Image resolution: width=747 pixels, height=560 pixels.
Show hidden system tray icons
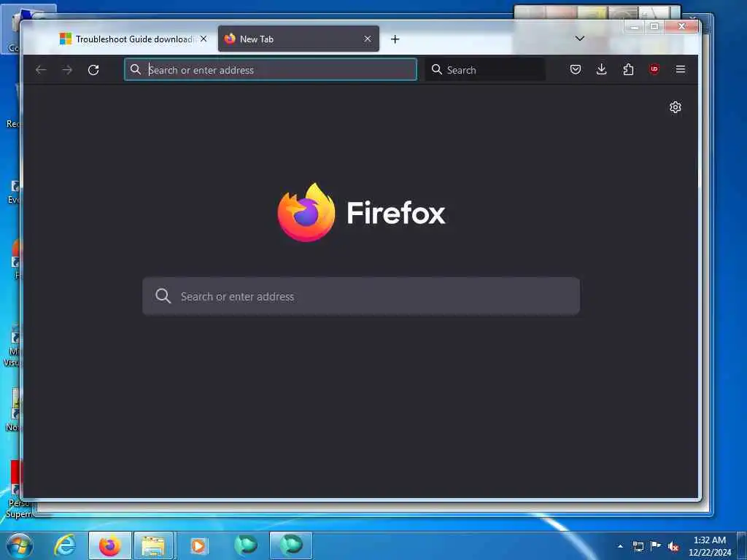pos(620,546)
